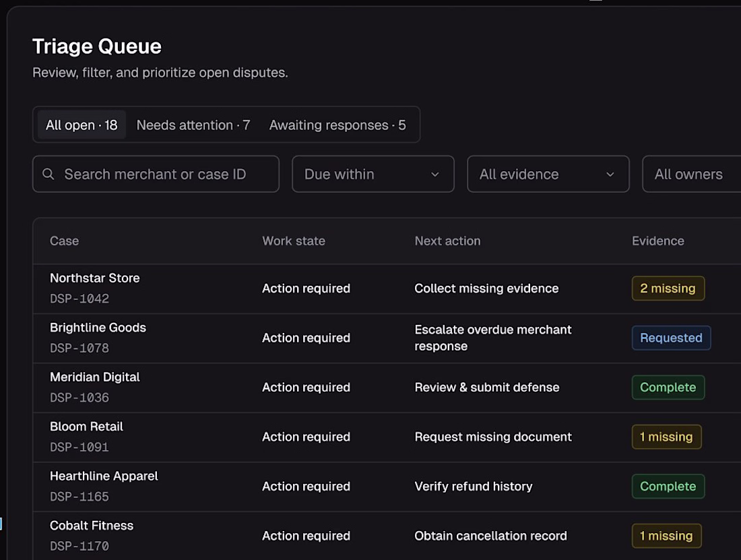Click case ID DSP-1170
Screen dimensions: 741x560
pyautogui.click(x=79, y=547)
